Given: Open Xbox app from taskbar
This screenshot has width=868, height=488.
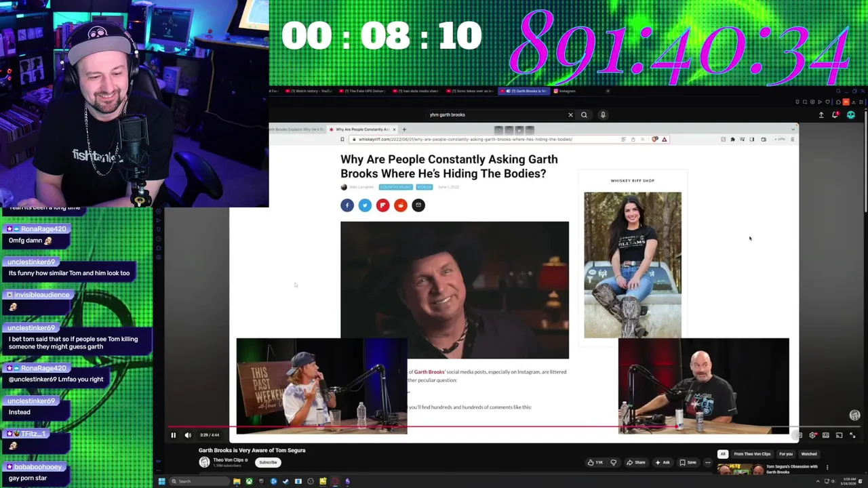Looking at the screenshot, I should (x=249, y=481).
